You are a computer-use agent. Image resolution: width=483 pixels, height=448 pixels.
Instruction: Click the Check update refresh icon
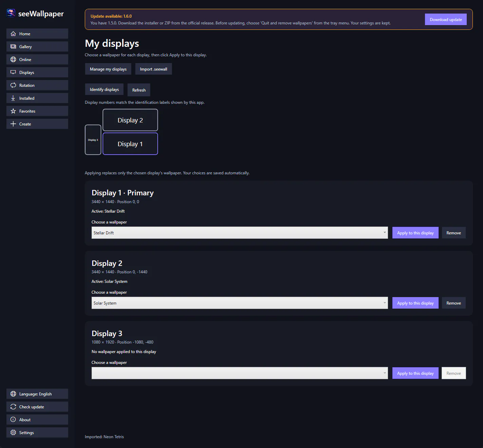(13, 407)
